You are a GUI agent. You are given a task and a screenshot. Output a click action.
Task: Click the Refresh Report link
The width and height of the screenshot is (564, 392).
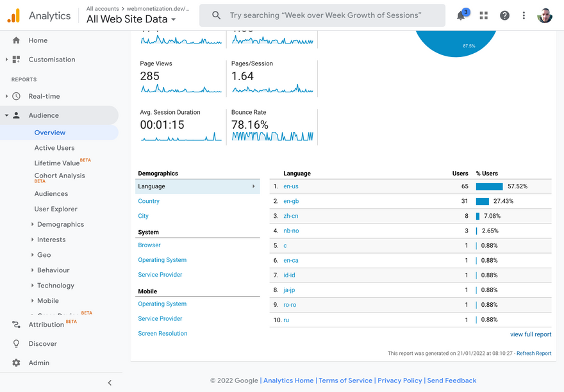[534, 354]
